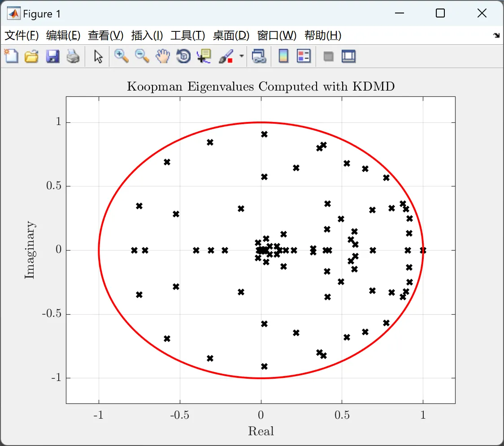Save the figure with the floppy disk icon

(52, 56)
